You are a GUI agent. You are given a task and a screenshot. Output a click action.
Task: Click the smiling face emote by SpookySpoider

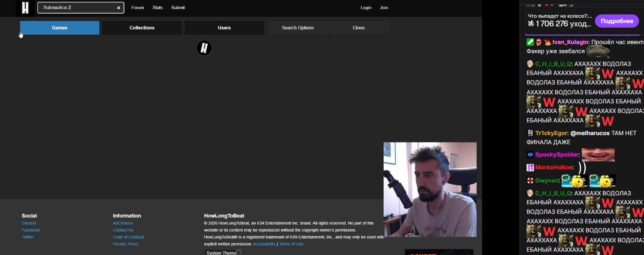coord(598,154)
